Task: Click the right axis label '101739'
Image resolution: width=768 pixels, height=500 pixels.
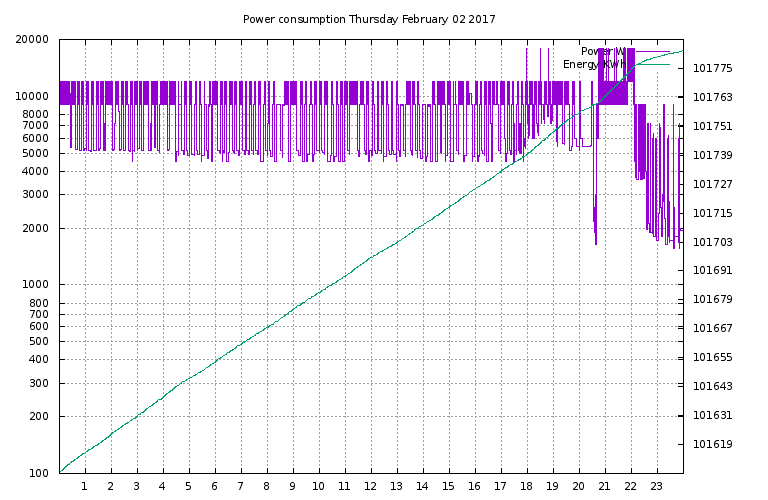Action: click(x=713, y=155)
